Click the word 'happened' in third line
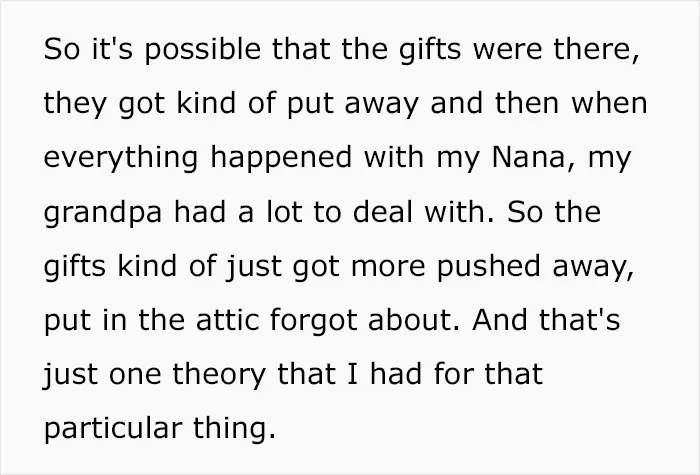The image size is (700, 475). tap(281, 158)
